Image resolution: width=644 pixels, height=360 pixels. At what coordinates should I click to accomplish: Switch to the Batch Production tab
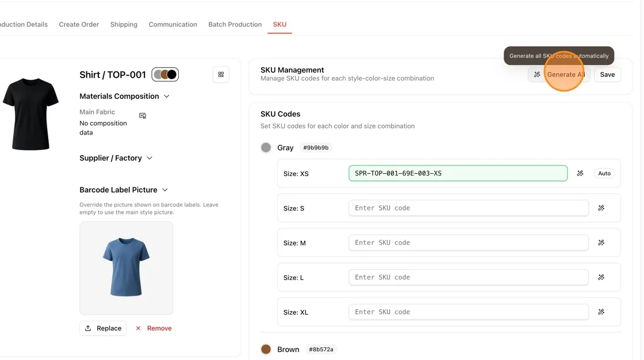(235, 24)
